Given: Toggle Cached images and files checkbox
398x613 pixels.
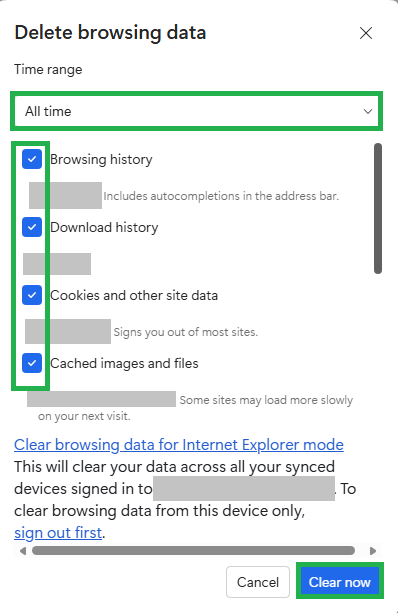Looking at the screenshot, I should tap(32, 363).
